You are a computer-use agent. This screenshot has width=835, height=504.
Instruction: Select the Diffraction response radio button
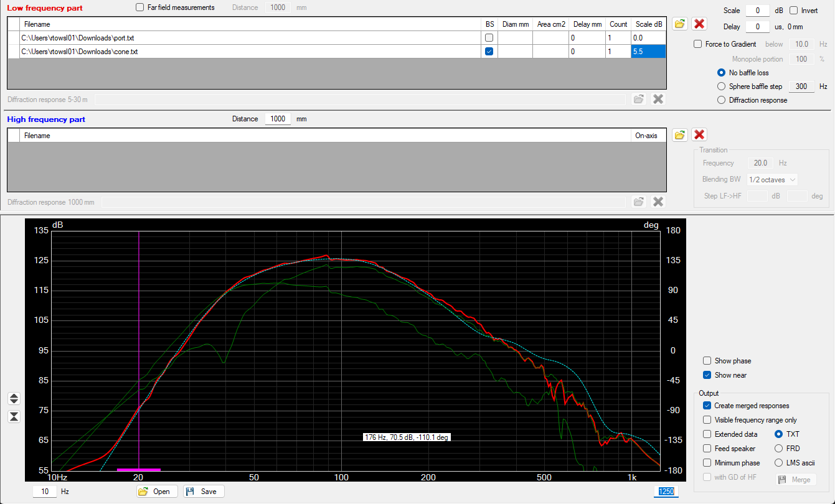click(x=722, y=100)
